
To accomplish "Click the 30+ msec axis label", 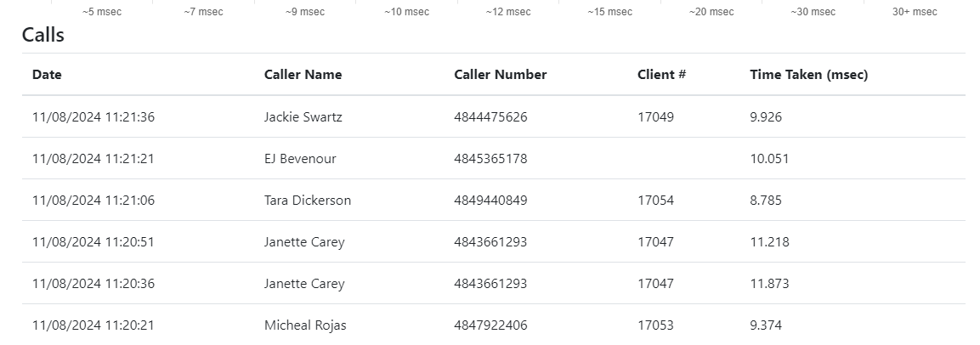I will pyautogui.click(x=915, y=12).
